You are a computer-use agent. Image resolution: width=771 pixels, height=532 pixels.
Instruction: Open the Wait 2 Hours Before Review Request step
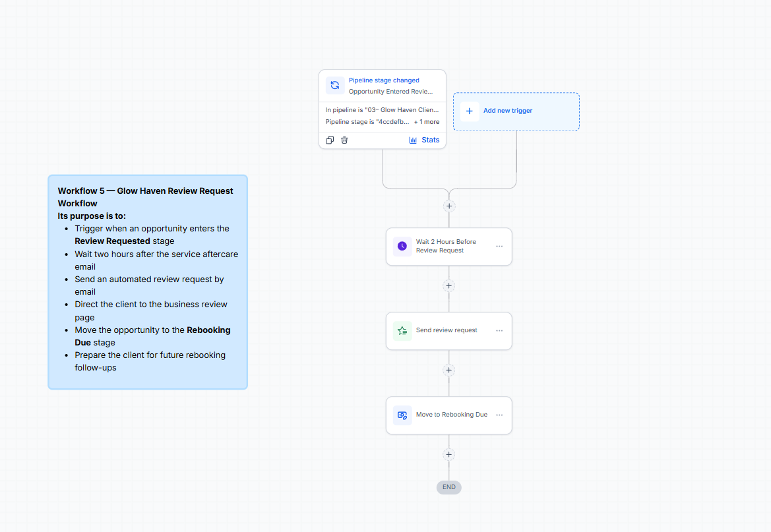pyautogui.click(x=449, y=247)
